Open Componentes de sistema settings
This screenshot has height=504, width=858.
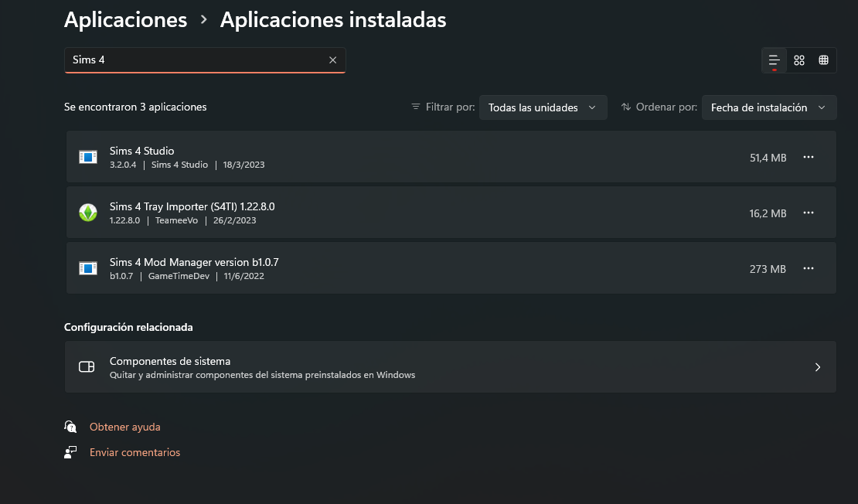pos(451,366)
